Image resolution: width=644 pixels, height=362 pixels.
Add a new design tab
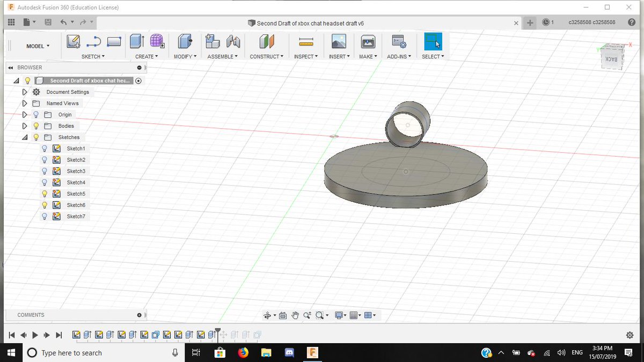coord(530,23)
